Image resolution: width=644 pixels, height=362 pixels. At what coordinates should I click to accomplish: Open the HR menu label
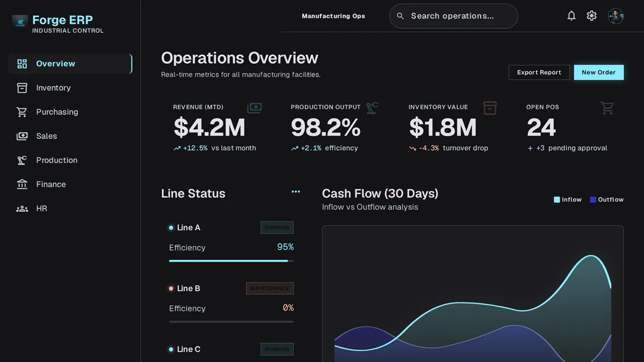pos(42,209)
